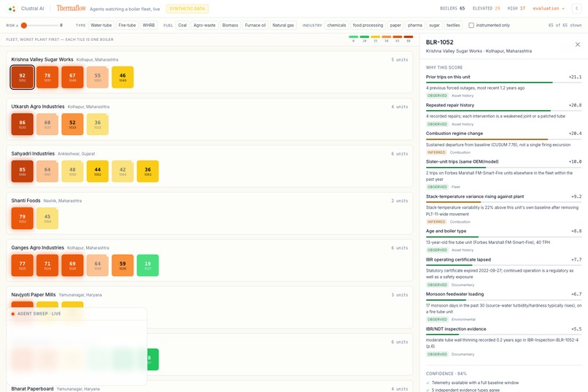The image size is (588, 392).
Task: Select boiler tile 78 at Krishna Valley
Action: (47, 77)
